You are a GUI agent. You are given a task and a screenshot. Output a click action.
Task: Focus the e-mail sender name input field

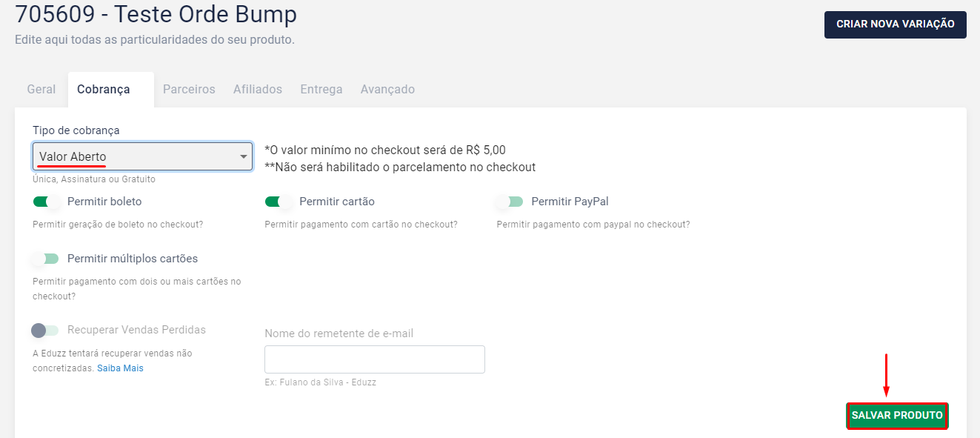pyautogui.click(x=375, y=359)
